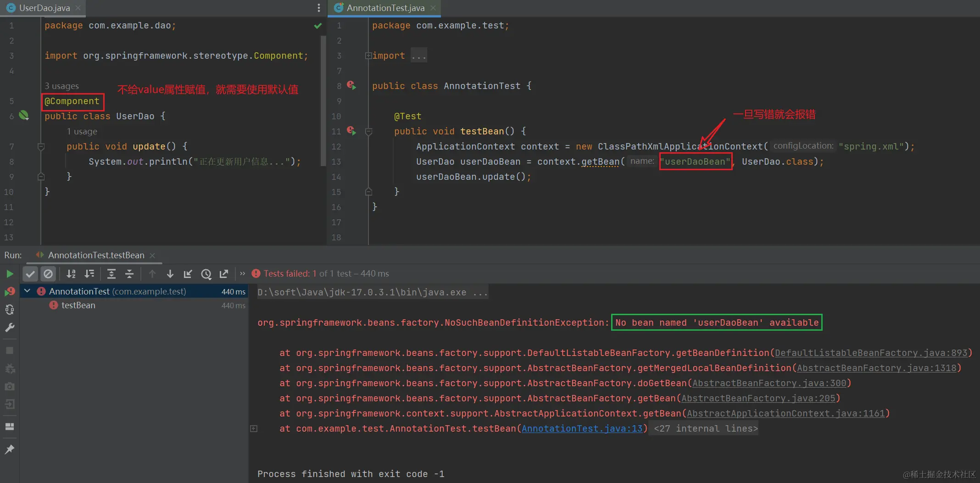The image size is (980, 483).
Task: Click the layout icon in Run sidebar
Action: [x=10, y=427]
